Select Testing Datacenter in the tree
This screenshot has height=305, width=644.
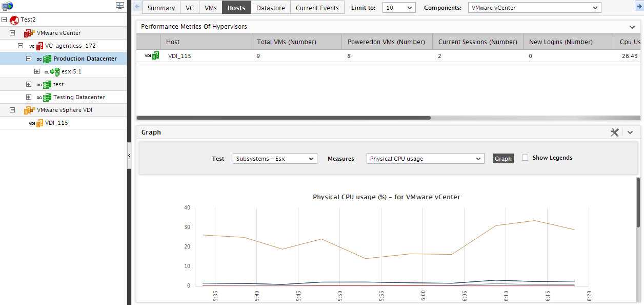79,97
